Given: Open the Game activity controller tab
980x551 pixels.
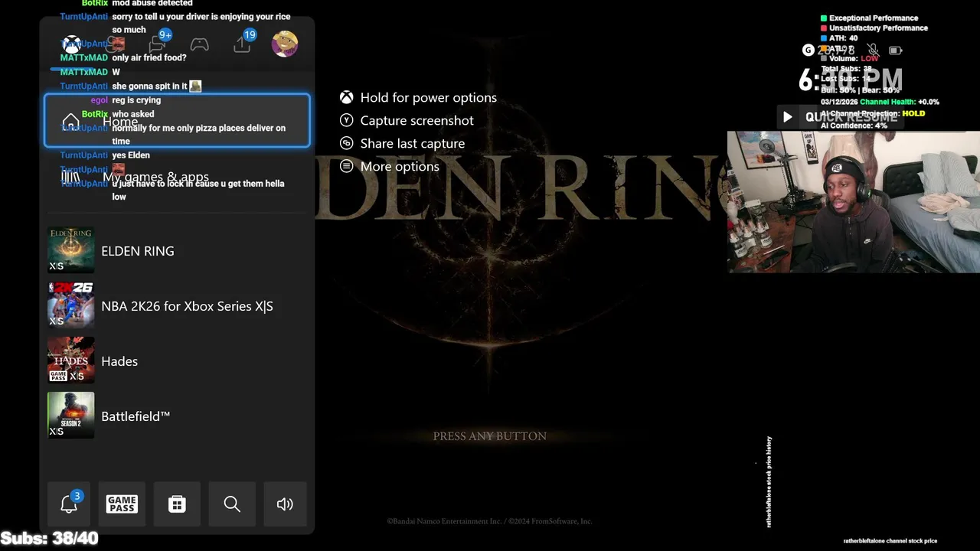Looking at the screenshot, I should coord(199,44).
